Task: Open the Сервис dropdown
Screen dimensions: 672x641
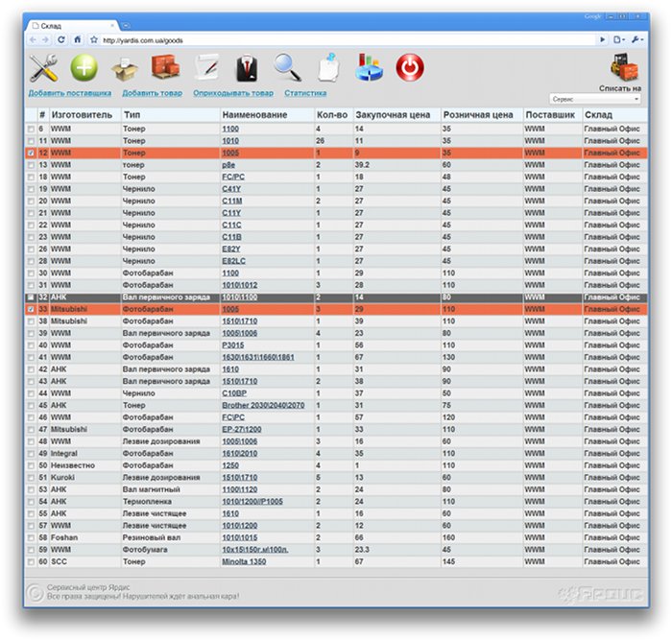Action: click(x=595, y=99)
